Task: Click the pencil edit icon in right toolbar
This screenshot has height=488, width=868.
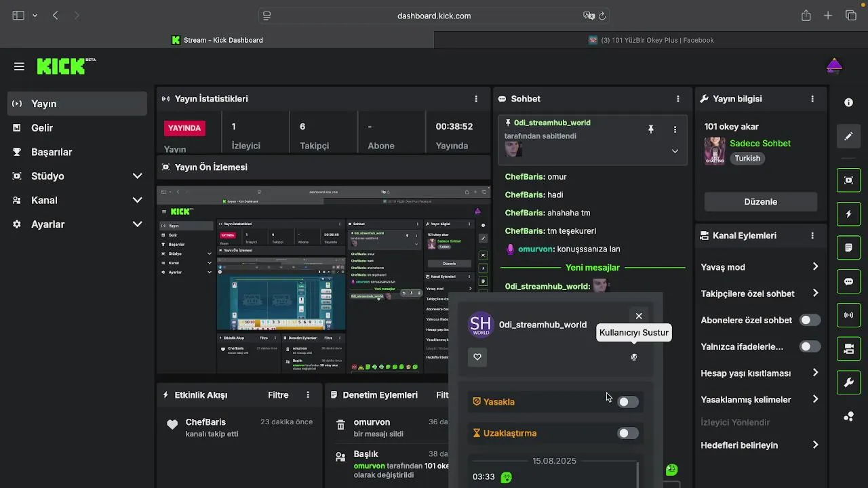Action: 848,136
